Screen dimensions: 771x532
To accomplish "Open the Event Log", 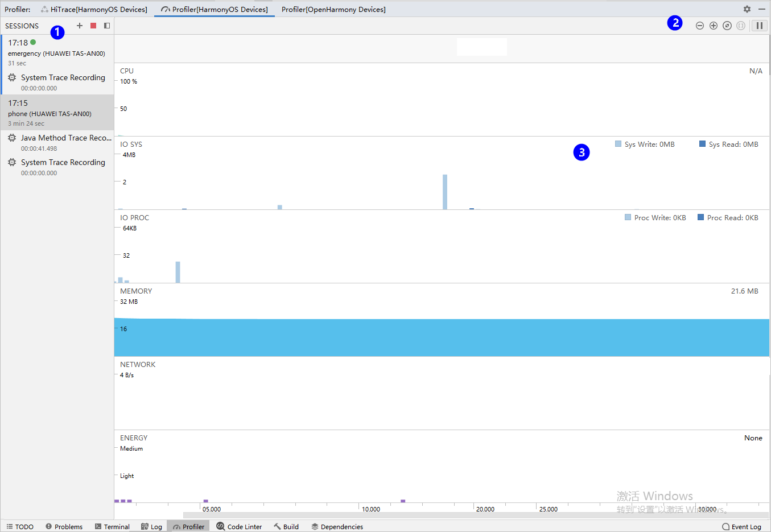I will (741, 527).
